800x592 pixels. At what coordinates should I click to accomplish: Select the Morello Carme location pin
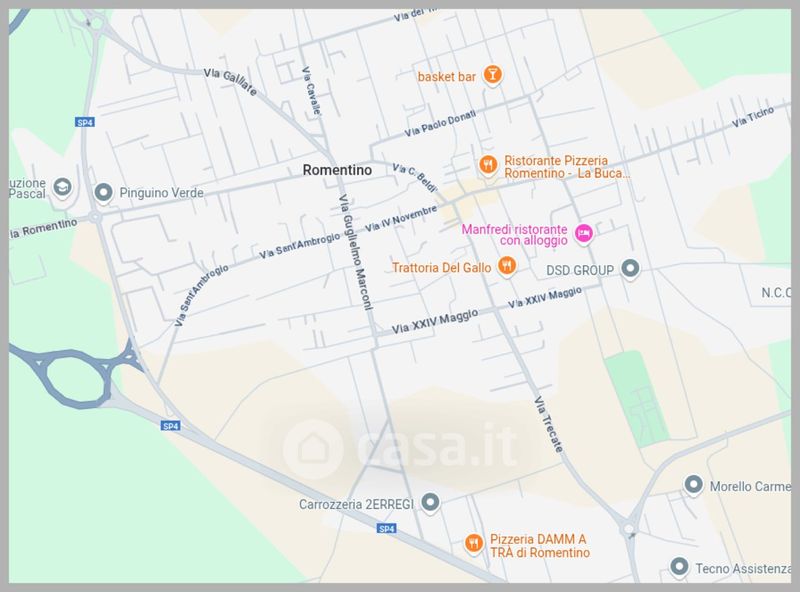[693, 484]
